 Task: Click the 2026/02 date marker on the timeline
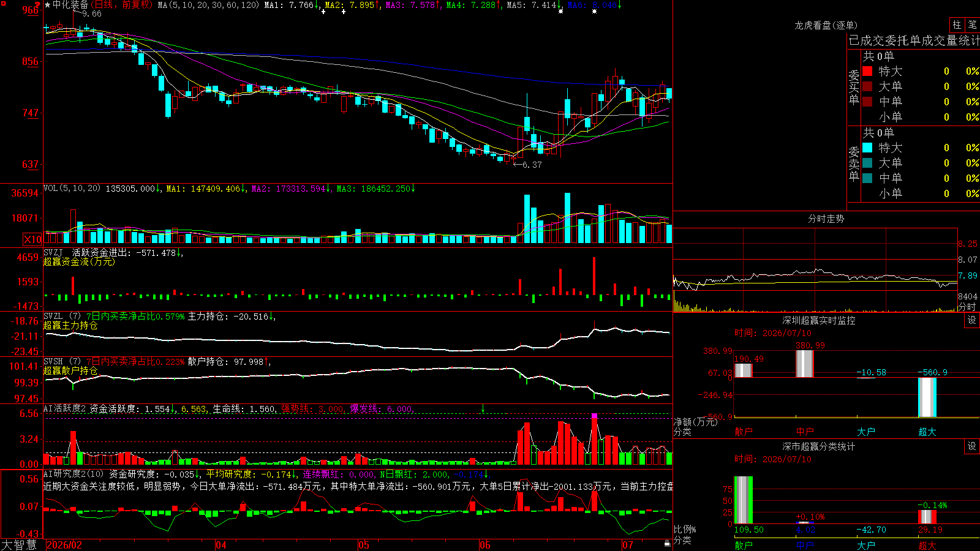click(64, 545)
